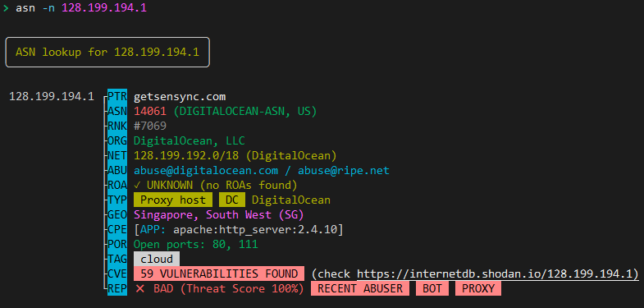The width and height of the screenshot is (644, 308).
Task: Click the TYP row label
Action: coord(117,200)
